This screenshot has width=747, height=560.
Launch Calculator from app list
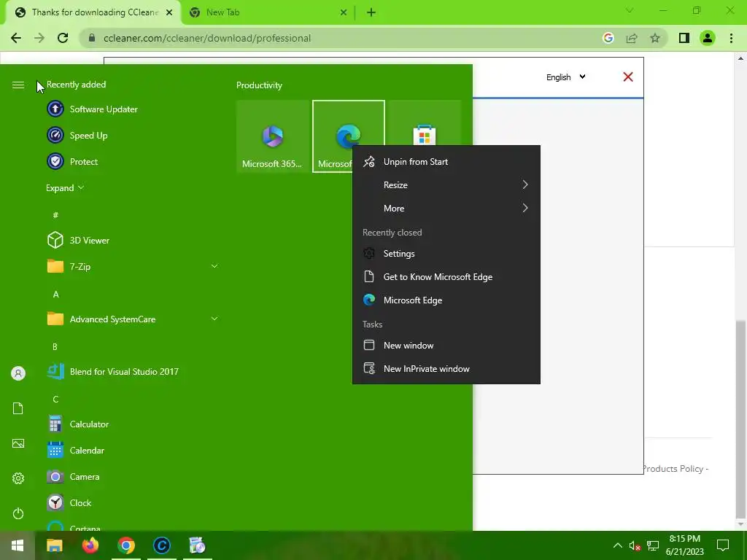pos(132,424)
